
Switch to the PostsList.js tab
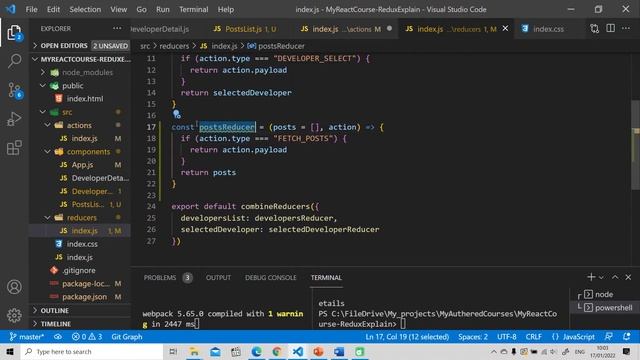(244, 29)
